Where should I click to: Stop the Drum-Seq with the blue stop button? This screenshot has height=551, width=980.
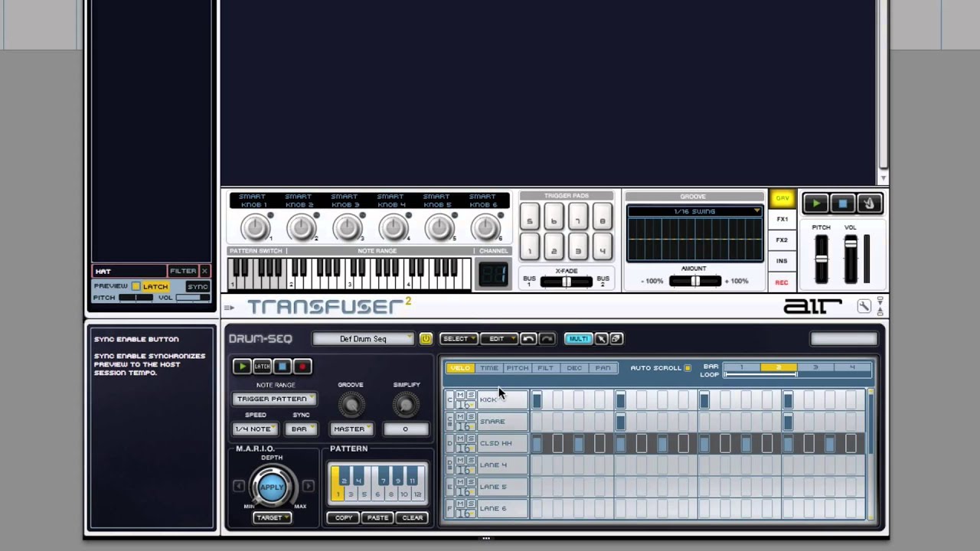[x=283, y=367]
